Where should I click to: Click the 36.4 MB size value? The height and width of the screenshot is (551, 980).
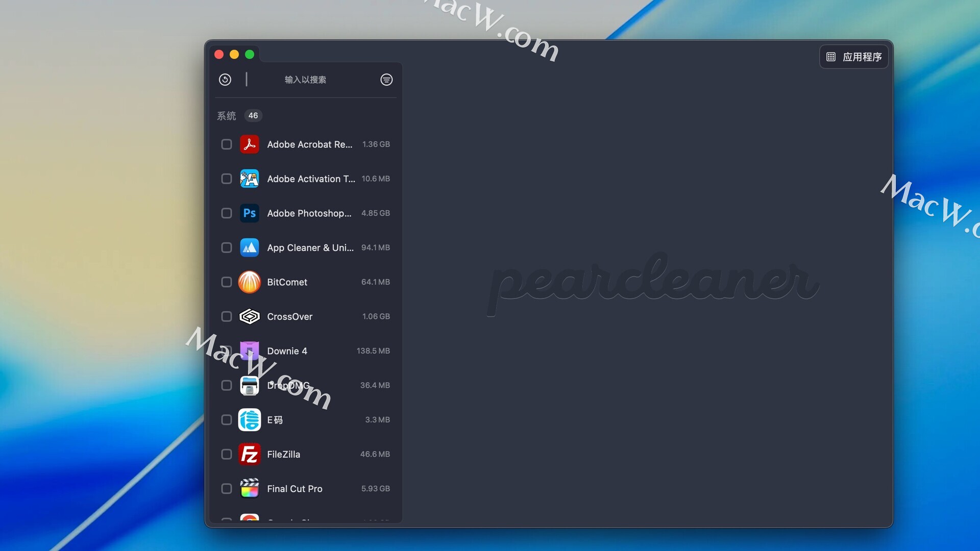[375, 385]
